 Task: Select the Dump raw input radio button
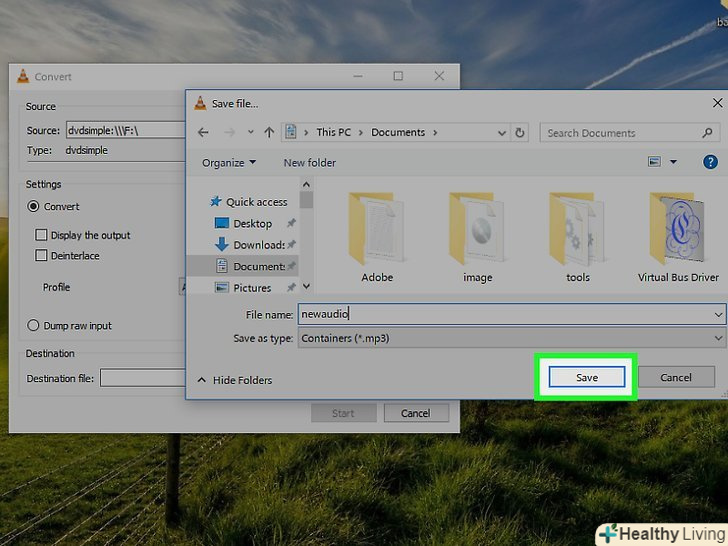tap(33, 325)
